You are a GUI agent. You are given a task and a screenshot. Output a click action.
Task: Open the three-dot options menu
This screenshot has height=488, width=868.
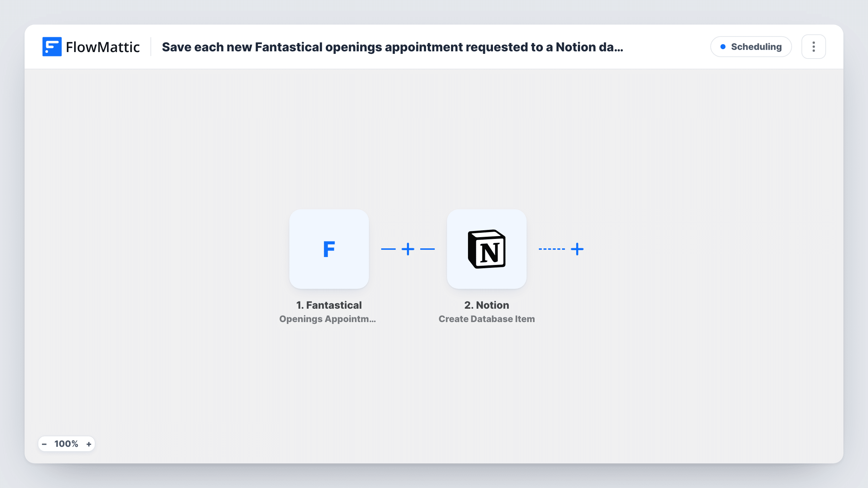(813, 47)
